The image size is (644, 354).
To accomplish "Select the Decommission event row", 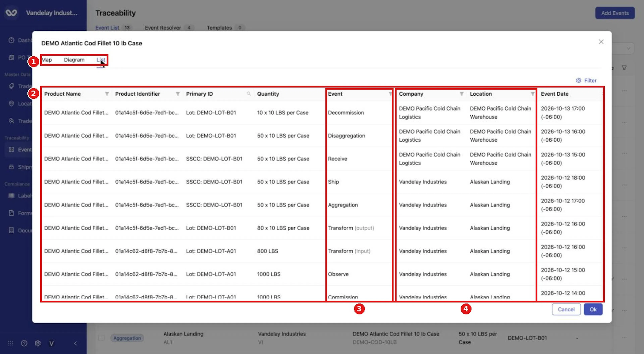I will 322,113.
